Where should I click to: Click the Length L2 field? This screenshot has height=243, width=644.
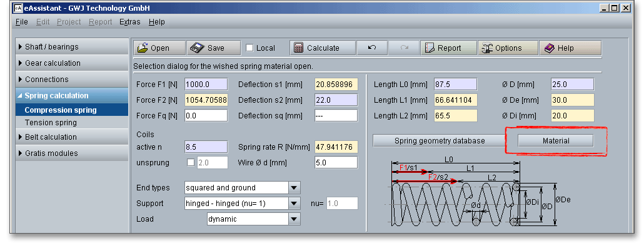click(x=455, y=115)
